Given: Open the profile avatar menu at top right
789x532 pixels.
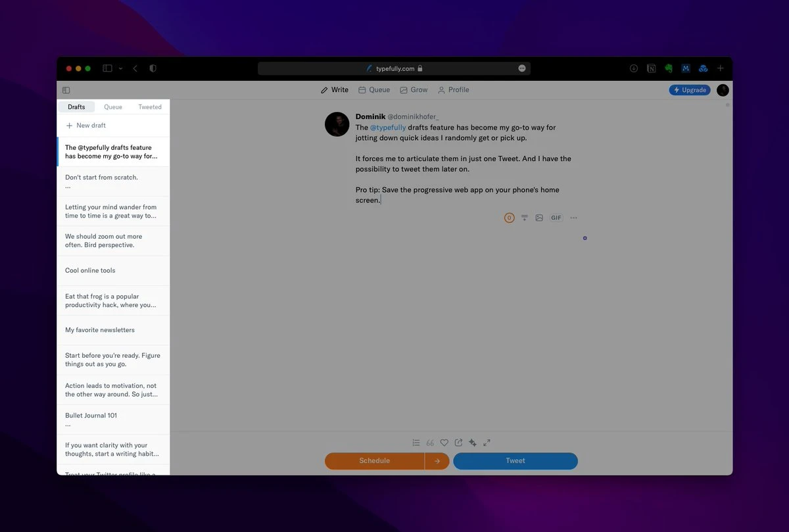Looking at the screenshot, I should [x=723, y=90].
